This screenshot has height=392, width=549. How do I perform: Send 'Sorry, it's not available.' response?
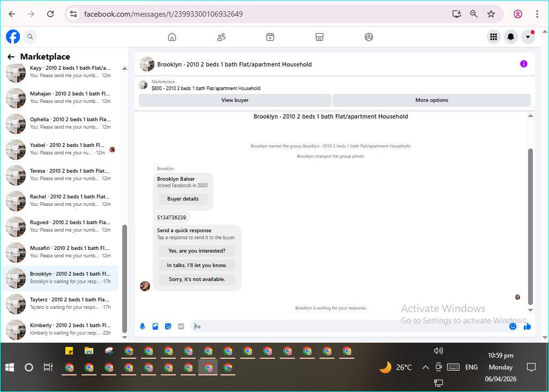point(197,279)
